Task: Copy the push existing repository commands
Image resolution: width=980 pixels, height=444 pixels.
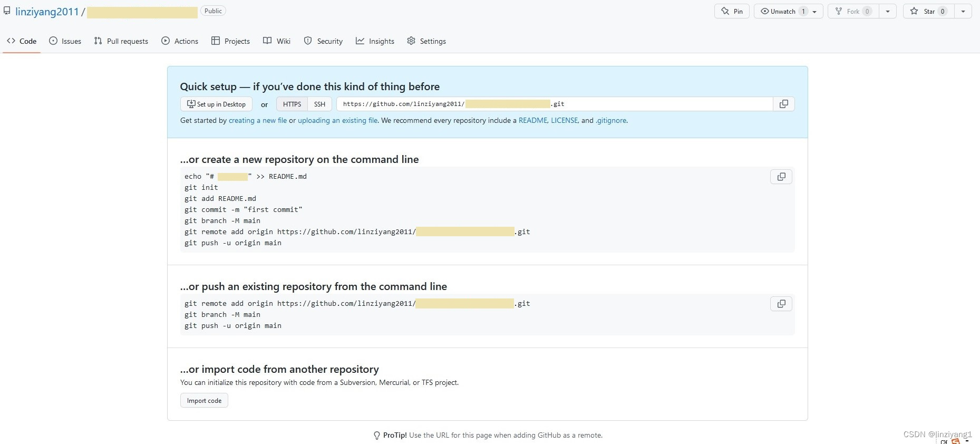Action: 781,304
